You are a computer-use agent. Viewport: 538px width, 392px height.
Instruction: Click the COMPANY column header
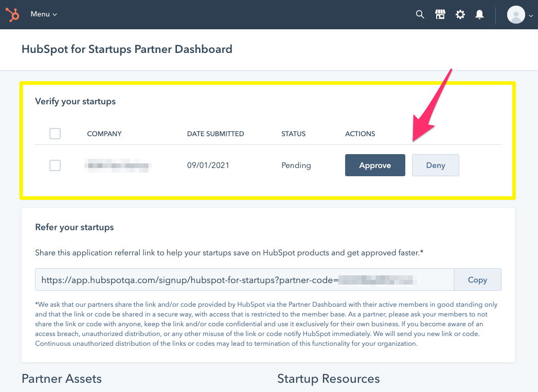point(104,134)
